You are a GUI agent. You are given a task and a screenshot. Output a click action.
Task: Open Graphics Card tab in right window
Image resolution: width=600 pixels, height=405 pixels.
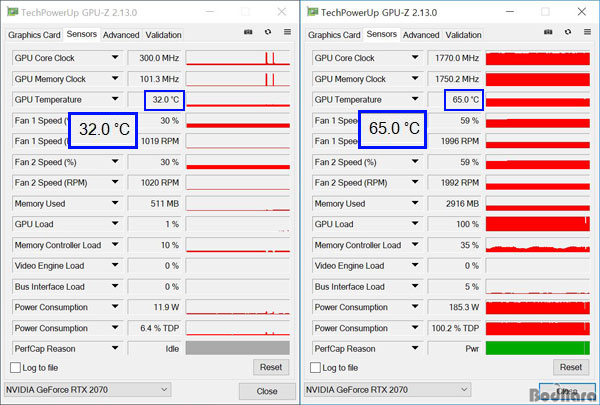pos(334,35)
